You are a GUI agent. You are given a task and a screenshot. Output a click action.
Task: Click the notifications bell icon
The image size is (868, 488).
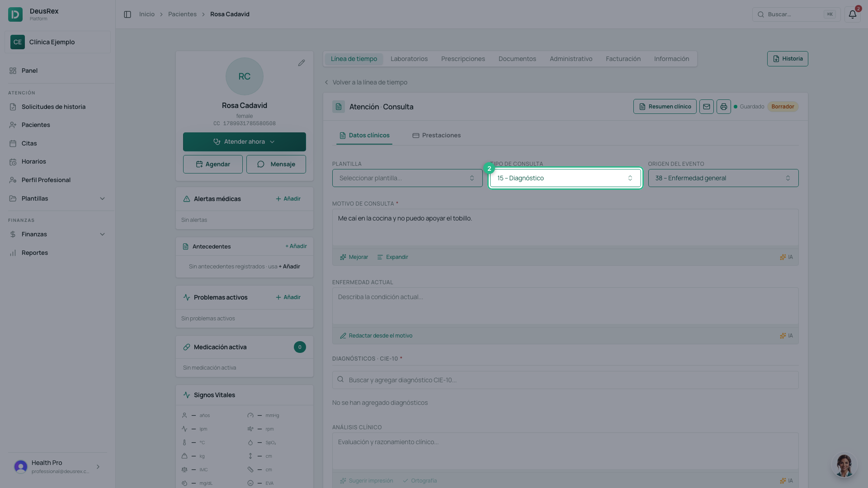point(852,14)
